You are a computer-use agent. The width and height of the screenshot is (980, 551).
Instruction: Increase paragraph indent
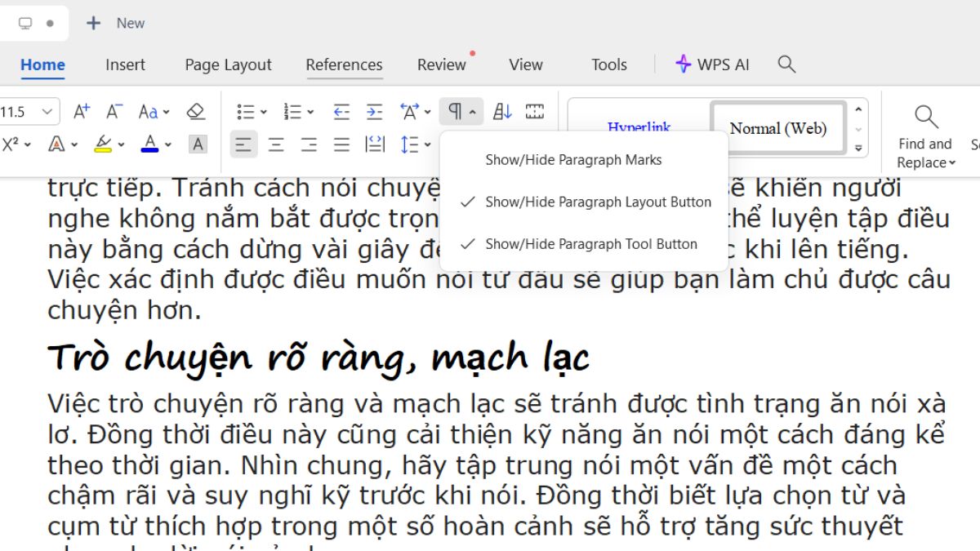point(374,112)
